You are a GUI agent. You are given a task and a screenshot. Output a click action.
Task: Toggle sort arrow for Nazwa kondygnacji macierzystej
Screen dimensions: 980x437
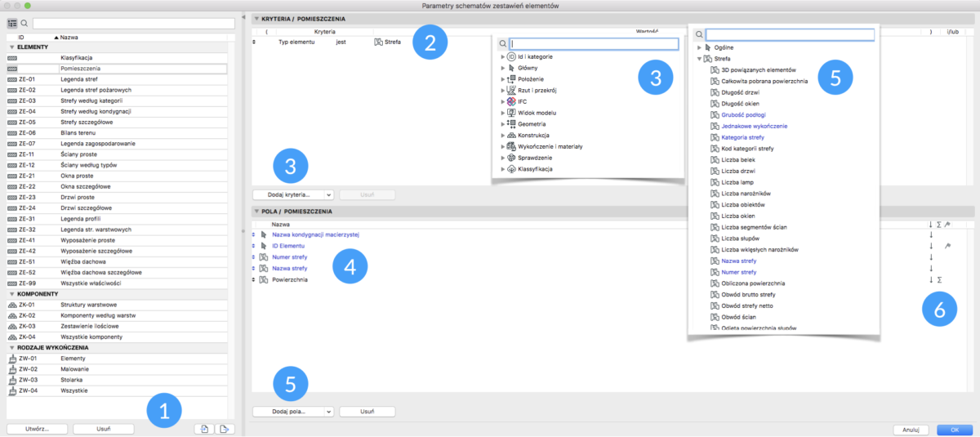coord(930,235)
